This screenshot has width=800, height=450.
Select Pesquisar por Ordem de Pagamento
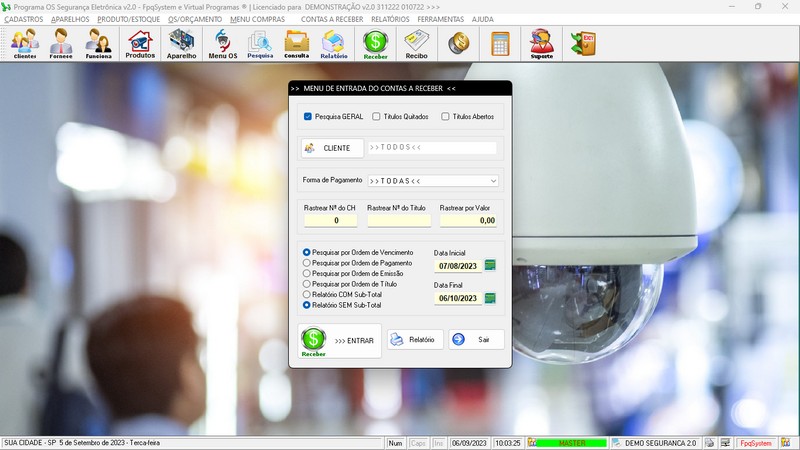307,263
